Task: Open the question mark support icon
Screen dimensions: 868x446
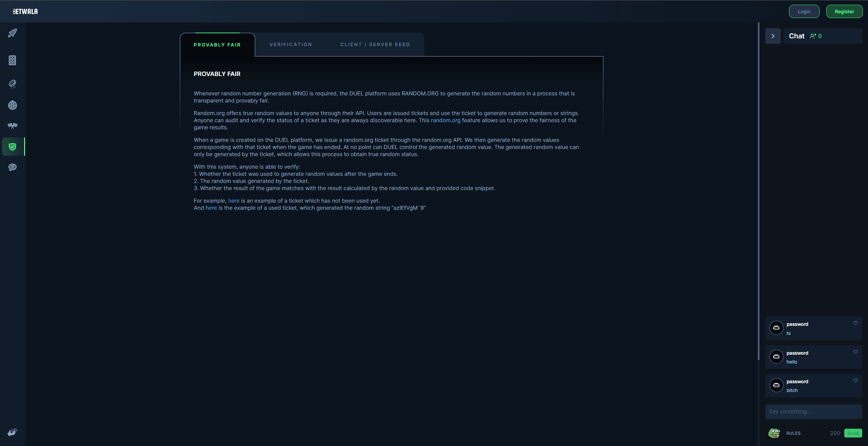Action: click(x=13, y=167)
